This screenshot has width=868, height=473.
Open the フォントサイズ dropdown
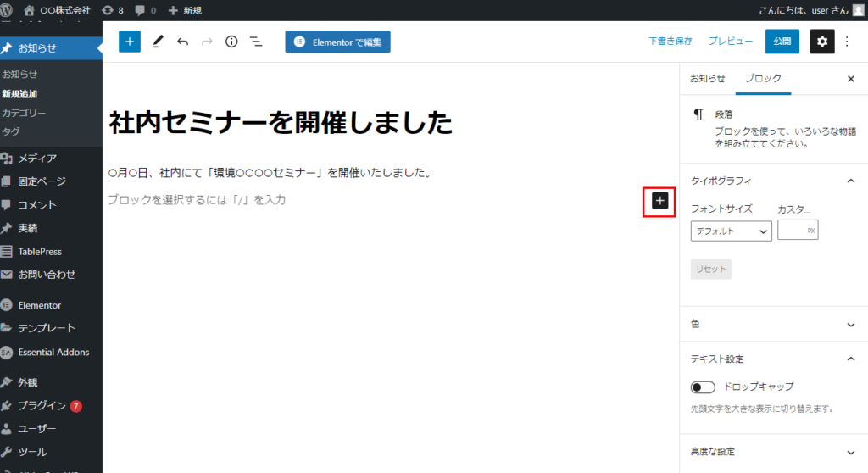731,231
